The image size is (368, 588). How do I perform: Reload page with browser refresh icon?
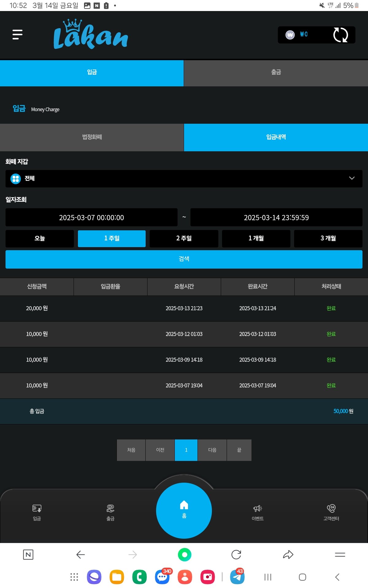(236, 555)
